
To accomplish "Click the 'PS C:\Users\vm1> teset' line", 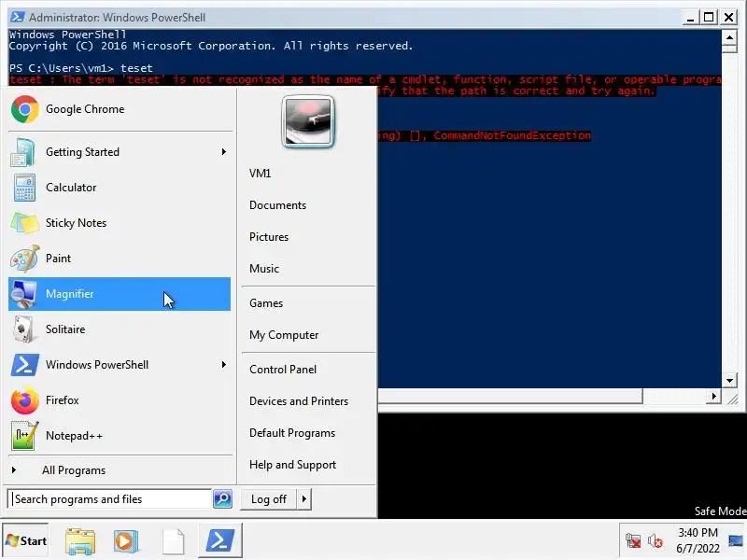I will [x=81, y=68].
